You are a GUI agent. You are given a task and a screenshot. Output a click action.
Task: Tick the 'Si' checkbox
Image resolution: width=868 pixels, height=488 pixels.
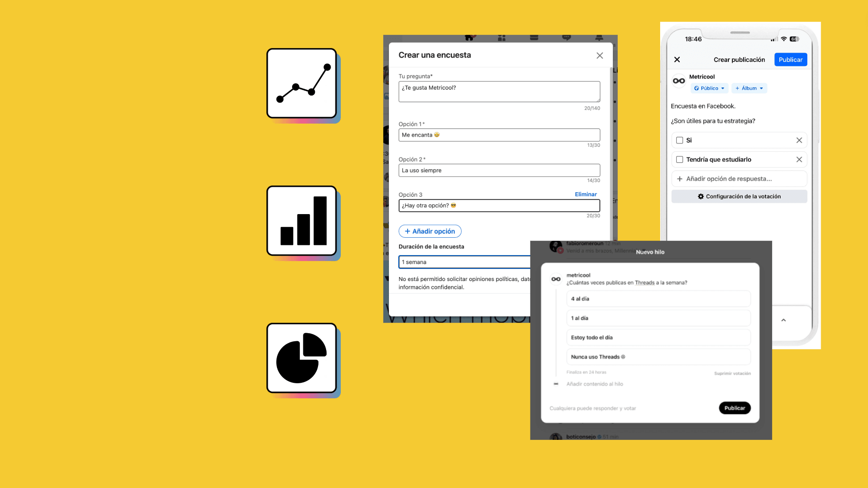679,141
